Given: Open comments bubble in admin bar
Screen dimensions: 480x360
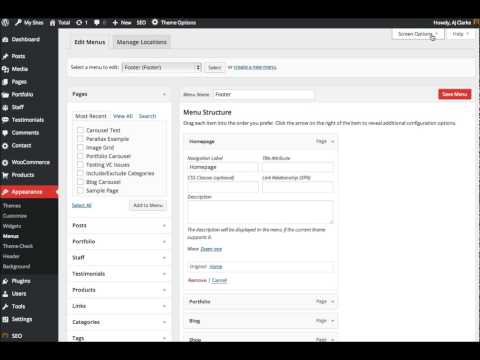Looking at the screenshot, I should [99, 22].
